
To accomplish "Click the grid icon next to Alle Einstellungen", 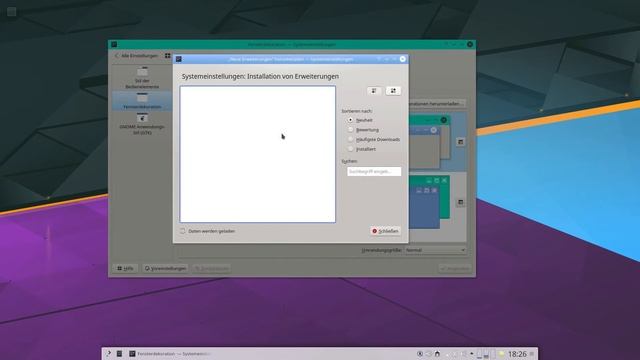I will coord(167,56).
